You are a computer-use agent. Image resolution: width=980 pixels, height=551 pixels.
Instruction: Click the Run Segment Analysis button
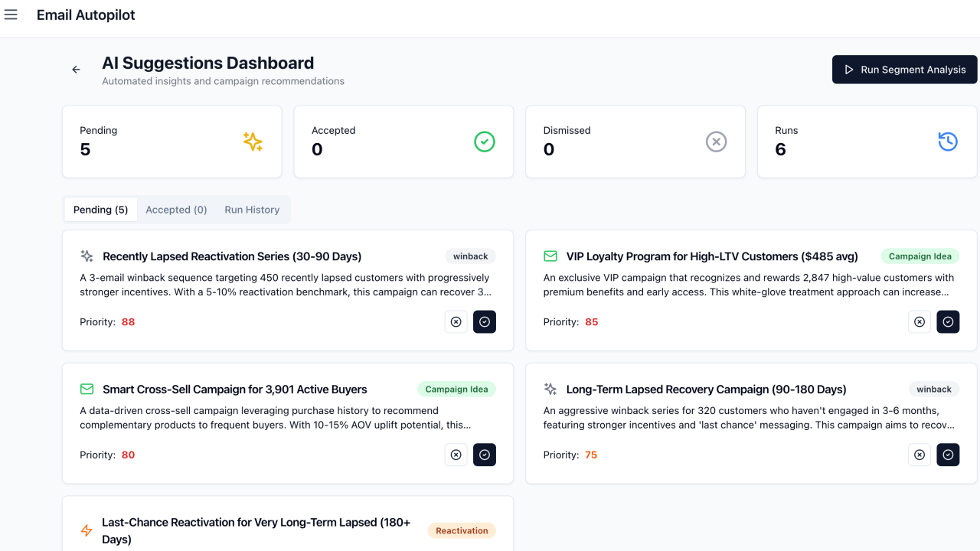tap(904, 69)
